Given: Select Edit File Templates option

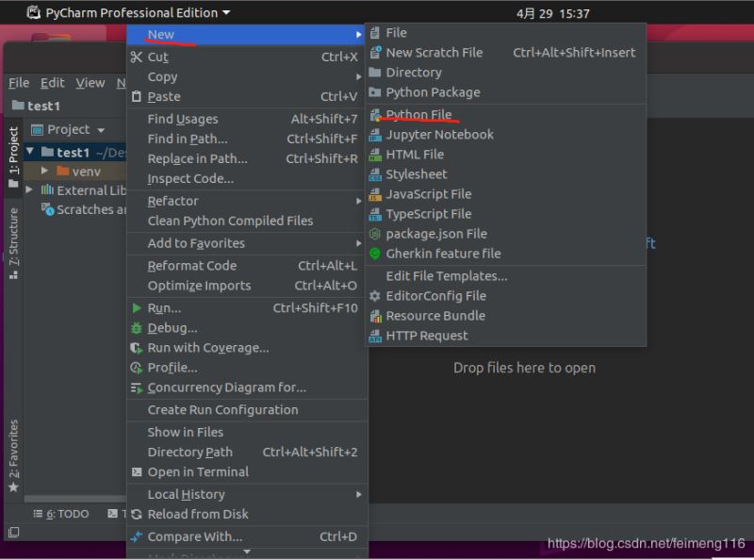Looking at the screenshot, I should coord(506,276).
